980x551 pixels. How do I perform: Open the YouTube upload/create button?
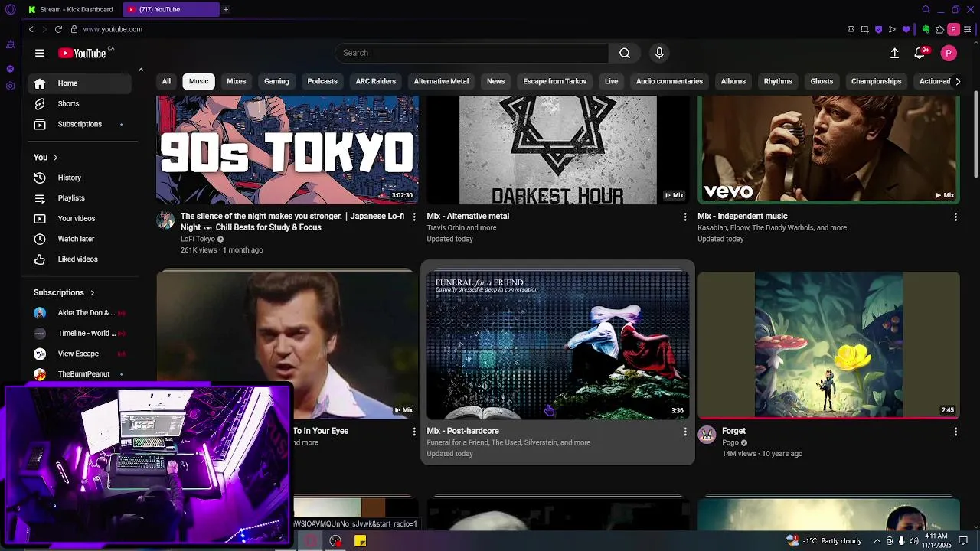click(894, 53)
